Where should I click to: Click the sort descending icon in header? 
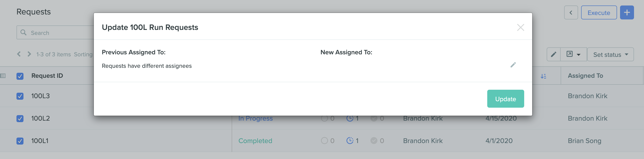(x=543, y=76)
